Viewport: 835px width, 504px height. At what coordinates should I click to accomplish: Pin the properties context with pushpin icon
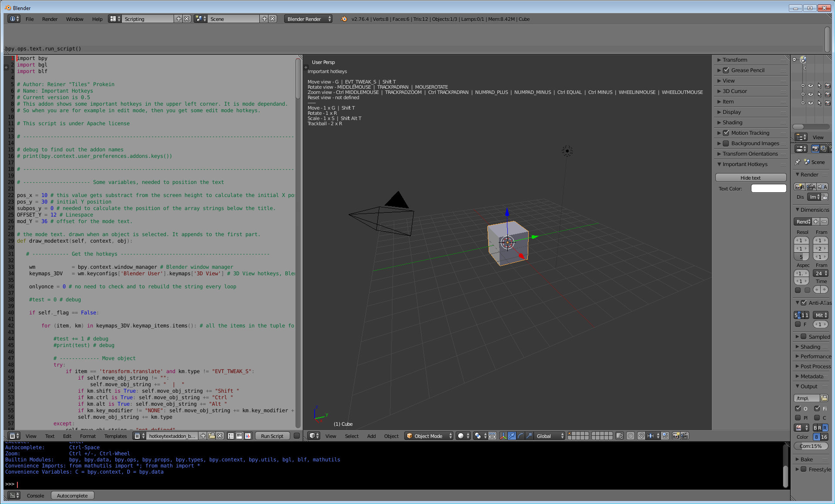[798, 162]
